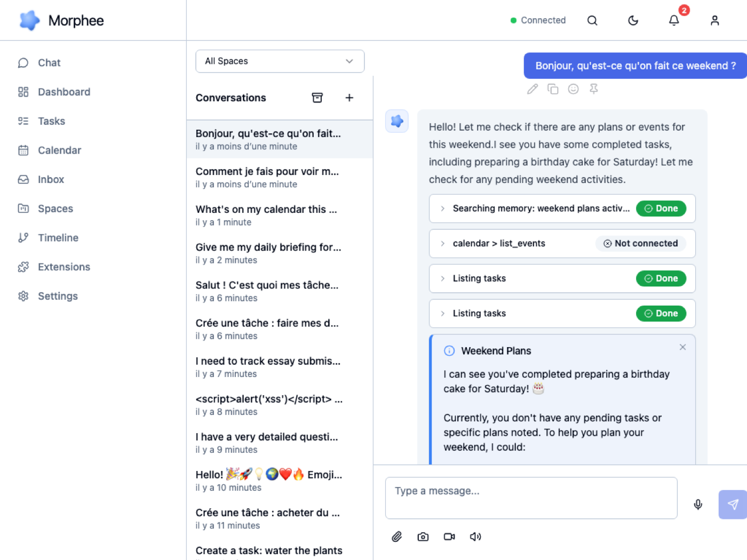Screen dimensions: 747x560
Task: Open the All Spaces dropdown
Action: [280, 61]
